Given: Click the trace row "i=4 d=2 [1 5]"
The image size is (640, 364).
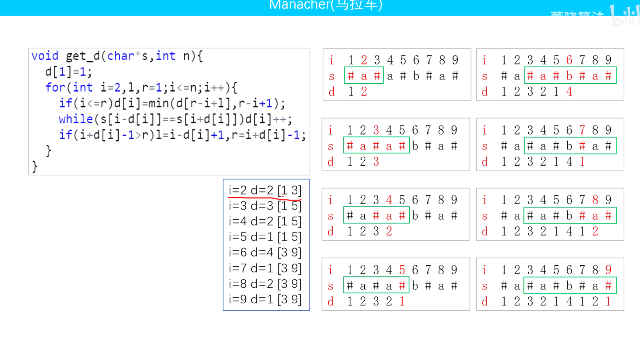Looking at the screenshot, I should [x=265, y=221].
